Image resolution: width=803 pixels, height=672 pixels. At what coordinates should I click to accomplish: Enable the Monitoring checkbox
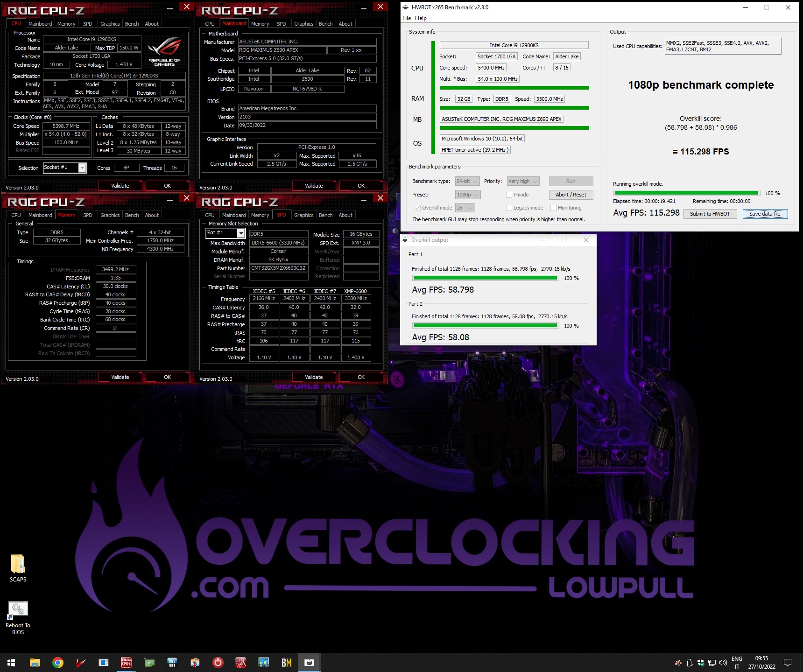click(554, 208)
